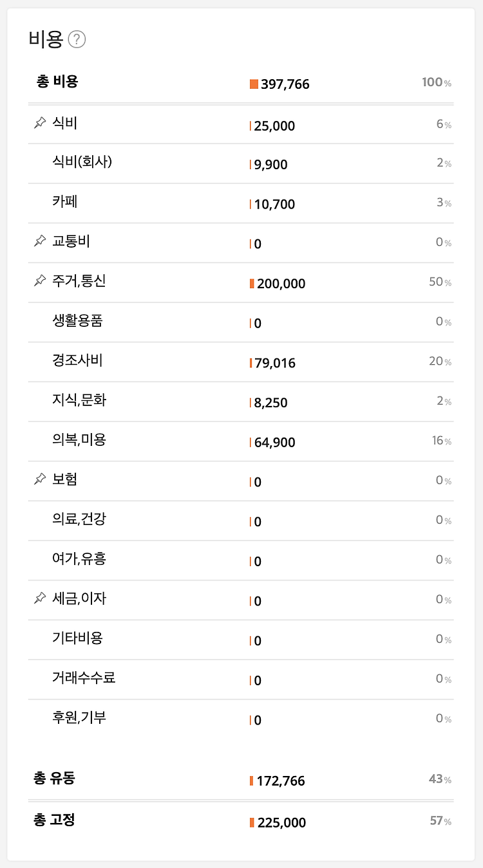Click the 79,016 amount for 경조사비
Image resolution: width=483 pixels, height=868 pixels.
[x=275, y=364]
